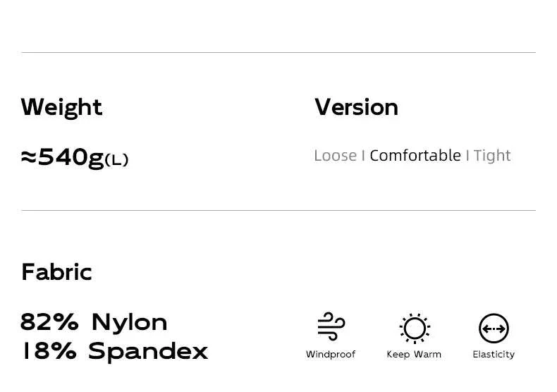The height and width of the screenshot is (392, 557).
Task: Choose the Comfortable fit option
Action: click(x=415, y=156)
